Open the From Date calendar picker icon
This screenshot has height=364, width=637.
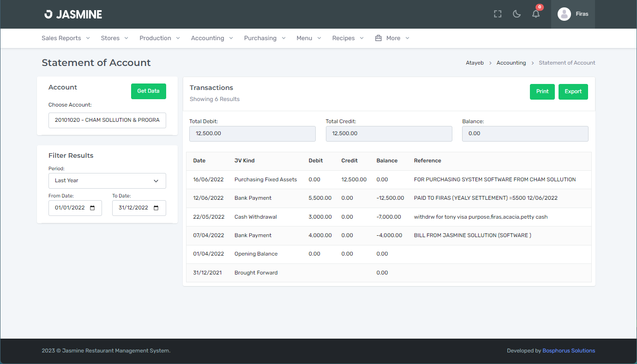click(92, 208)
